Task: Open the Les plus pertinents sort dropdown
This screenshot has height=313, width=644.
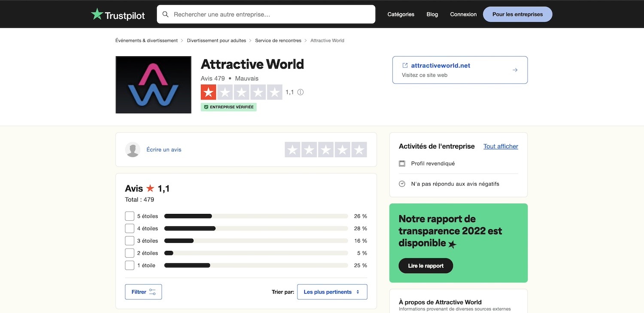Action: tap(332, 292)
